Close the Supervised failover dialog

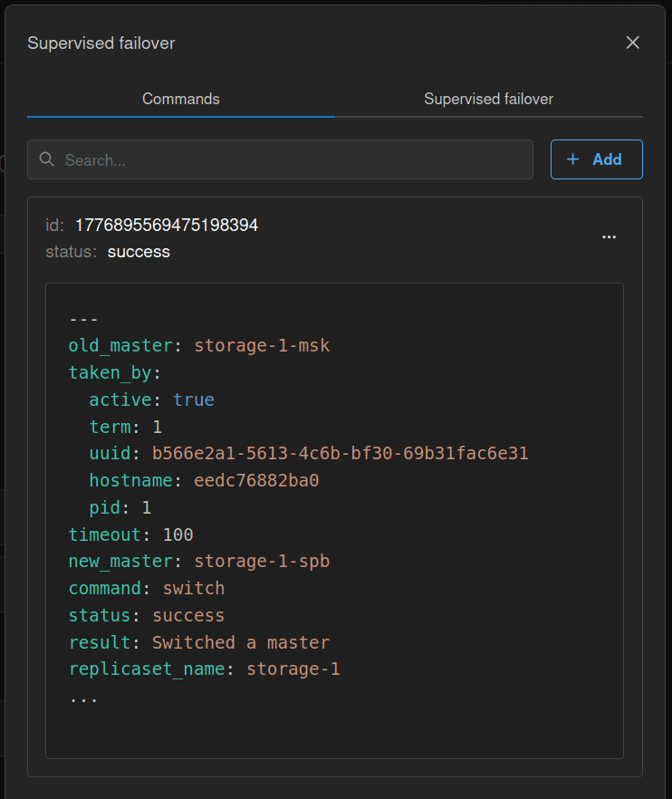coord(632,43)
